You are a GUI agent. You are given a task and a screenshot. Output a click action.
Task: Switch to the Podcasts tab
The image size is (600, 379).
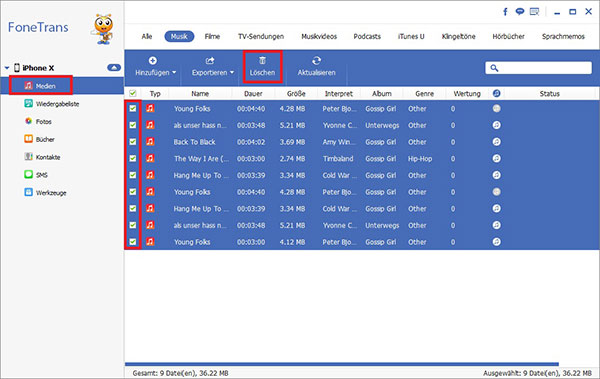pyautogui.click(x=367, y=36)
